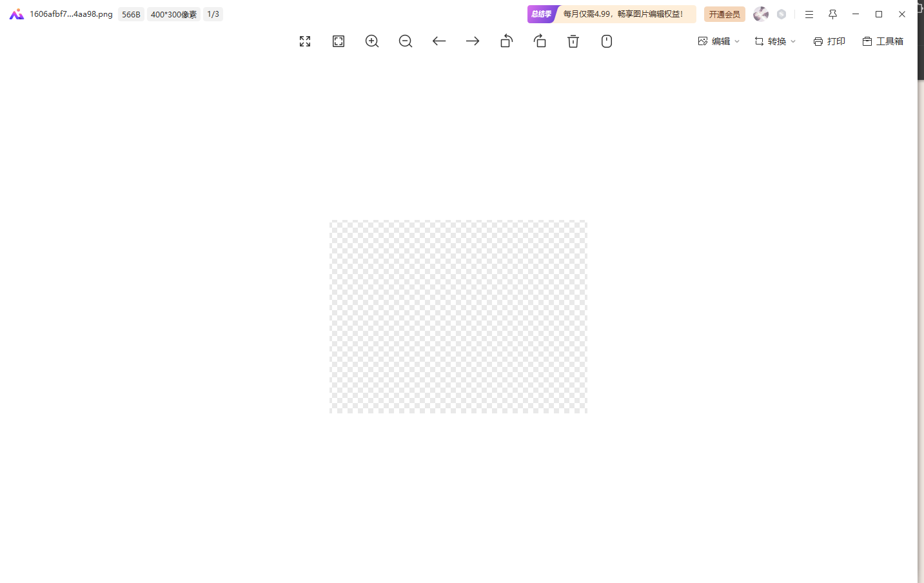Image resolution: width=924 pixels, height=583 pixels.
Task: Go to previous image with left arrow
Action: coord(439,41)
